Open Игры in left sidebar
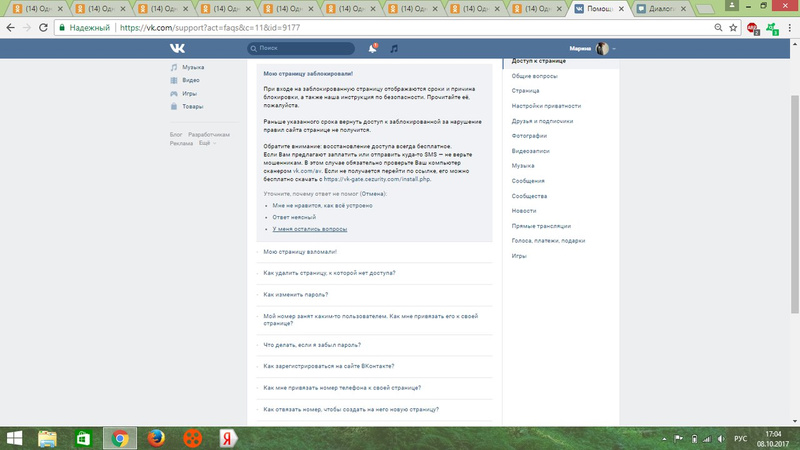The width and height of the screenshot is (800, 450). point(190,93)
